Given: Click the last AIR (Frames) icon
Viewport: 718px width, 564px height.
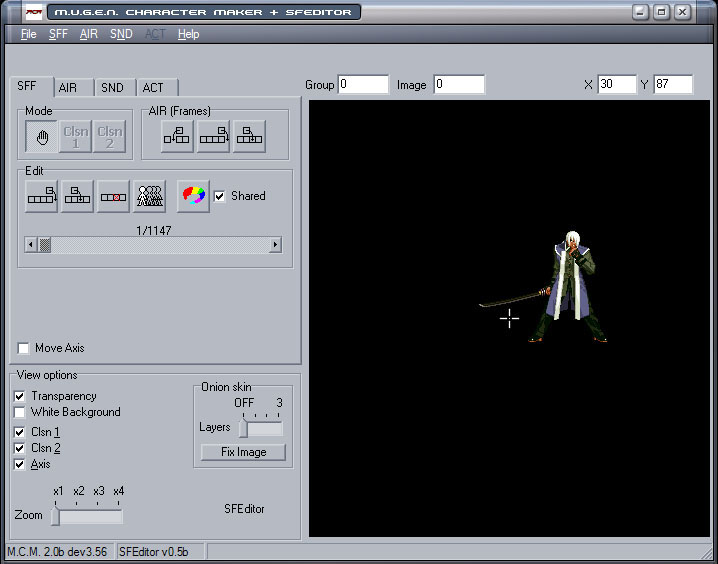Looking at the screenshot, I should 249,138.
